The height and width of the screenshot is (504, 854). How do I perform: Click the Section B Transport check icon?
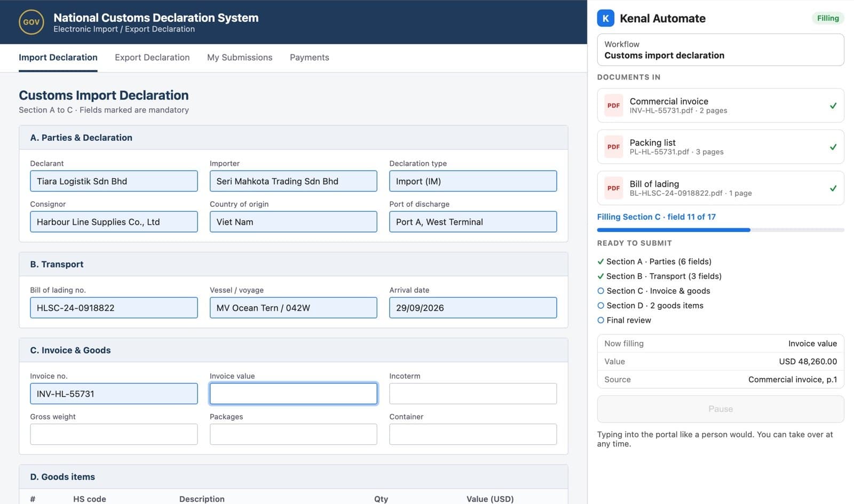[x=600, y=276]
